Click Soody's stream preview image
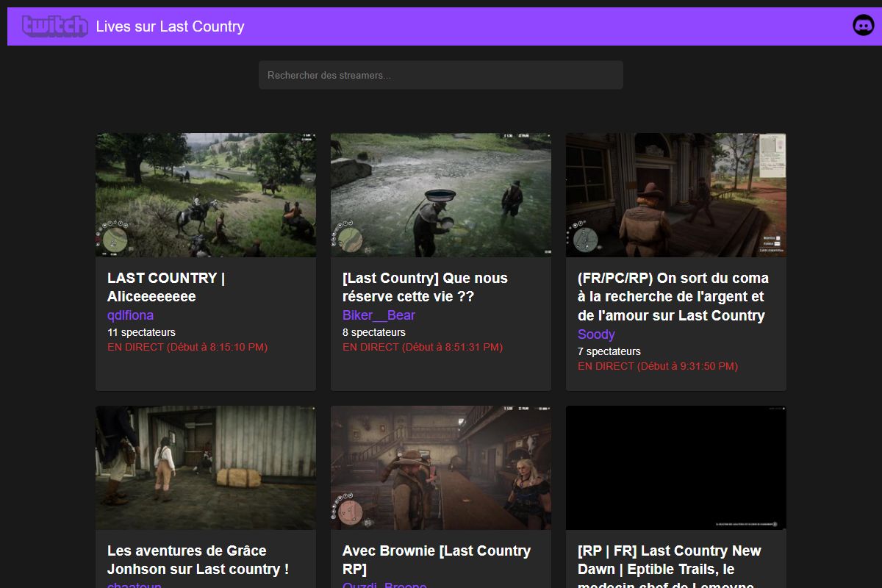The height and width of the screenshot is (588, 882). tap(676, 195)
